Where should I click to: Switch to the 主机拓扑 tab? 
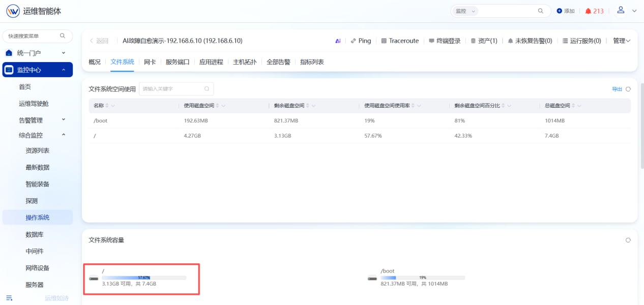[245, 62]
